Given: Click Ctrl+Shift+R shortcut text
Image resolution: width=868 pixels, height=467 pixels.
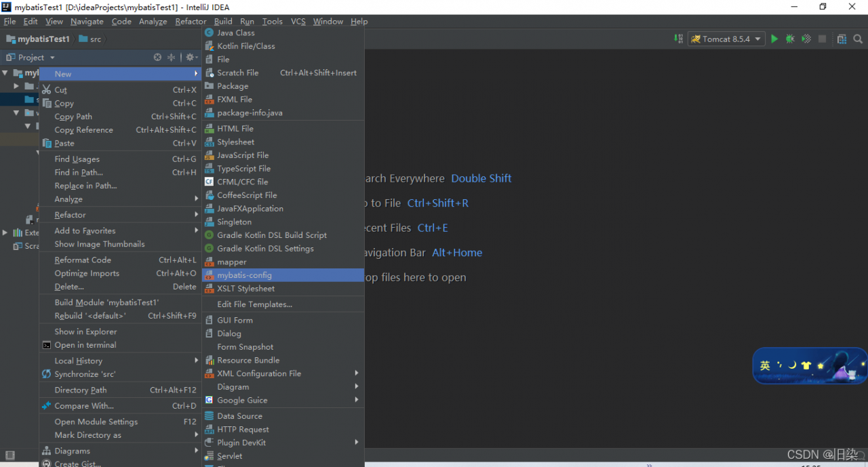Looking at the screenshot, I should [x=438, y=203].
